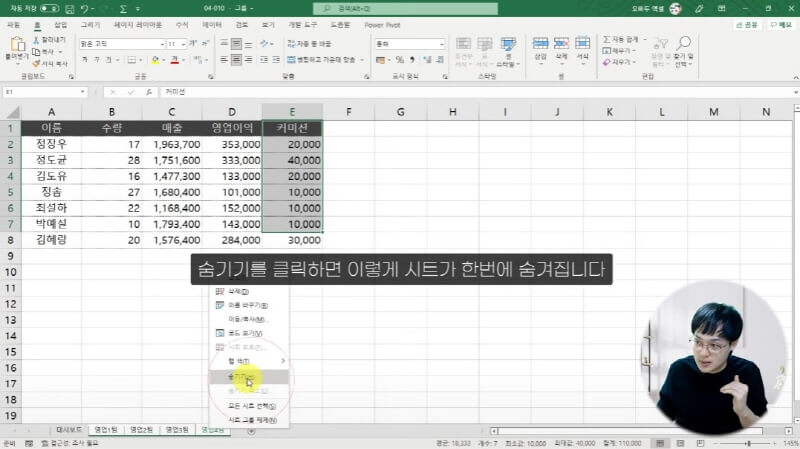
Task: Toggle Bold formatting button
Action: coord(84,60)
